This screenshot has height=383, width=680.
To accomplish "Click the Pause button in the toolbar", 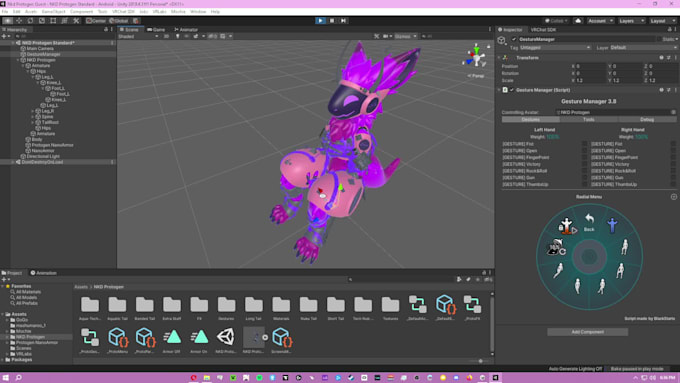I will (332, 20).
